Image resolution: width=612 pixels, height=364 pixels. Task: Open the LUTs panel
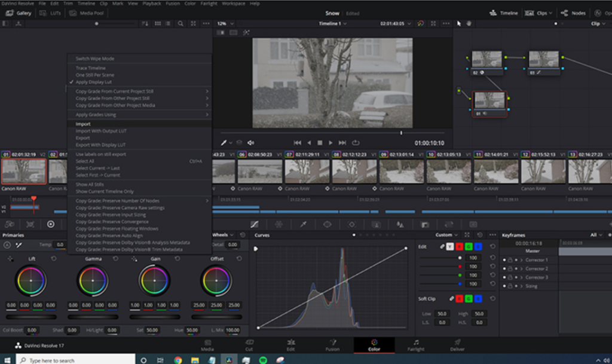(x=50, y=13)
